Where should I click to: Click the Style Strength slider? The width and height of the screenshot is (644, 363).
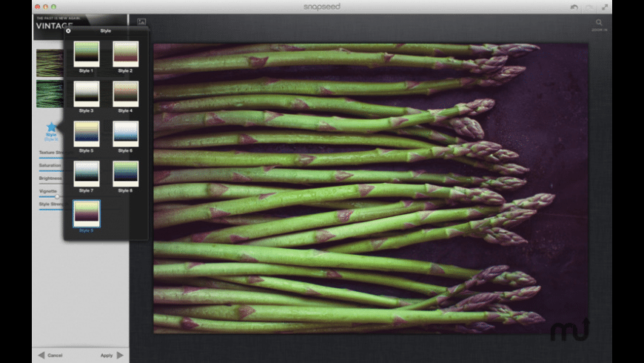tap(51, 210)
